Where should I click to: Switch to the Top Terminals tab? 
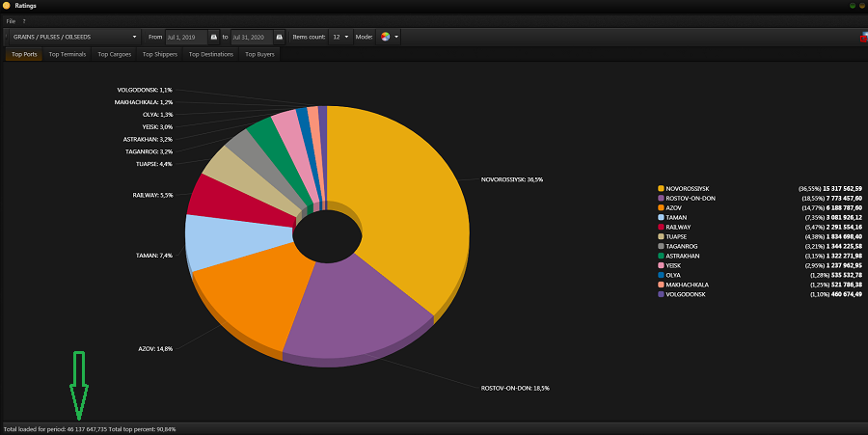coord(67,54)
